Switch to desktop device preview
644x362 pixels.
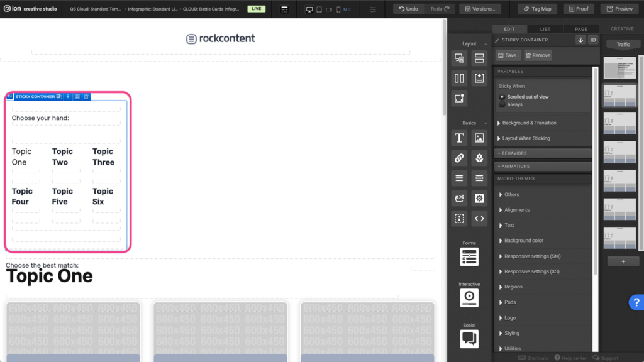coord(309,9)
